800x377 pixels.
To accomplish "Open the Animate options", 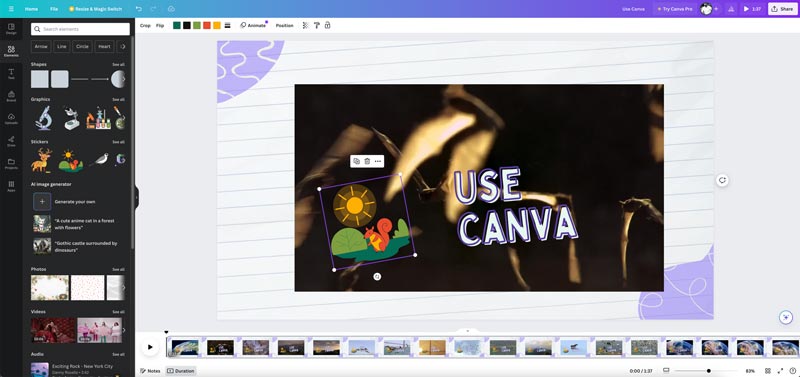I will point(253,25).
